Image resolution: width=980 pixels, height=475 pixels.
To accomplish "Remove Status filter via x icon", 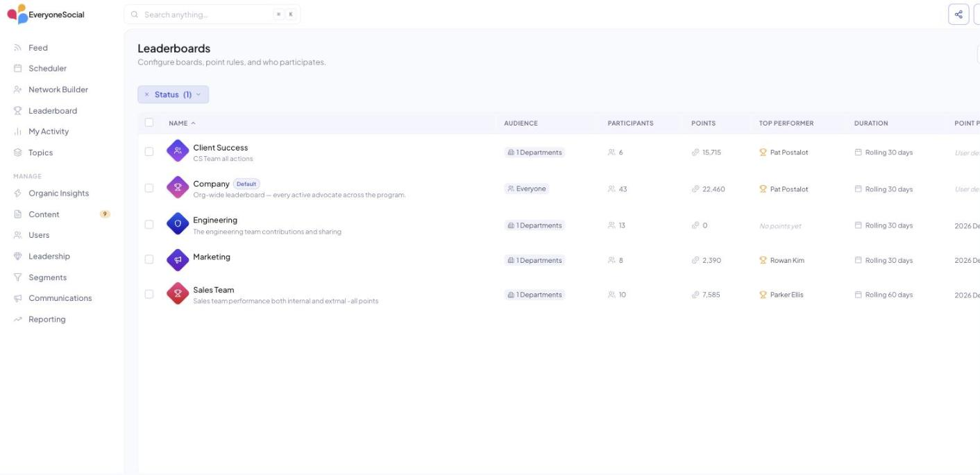I will pyautogui.click(x=146, y=94).
